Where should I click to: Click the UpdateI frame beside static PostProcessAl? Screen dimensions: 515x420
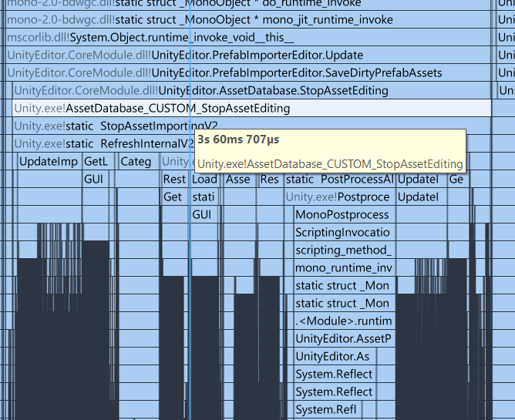(x=422, y=180)
